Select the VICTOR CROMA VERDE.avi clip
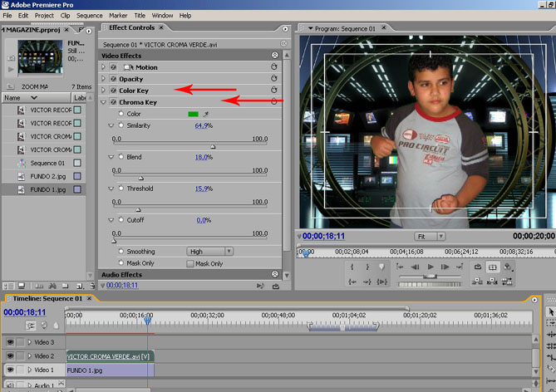Screen dimensions: 556x392 tap(109, 356)
